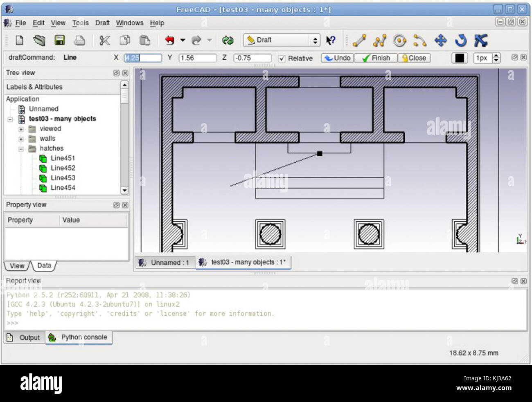Image resolution: width=532 pixels, height=402 pixels.
Task: Open the black line color swatch
Action: 460,58
